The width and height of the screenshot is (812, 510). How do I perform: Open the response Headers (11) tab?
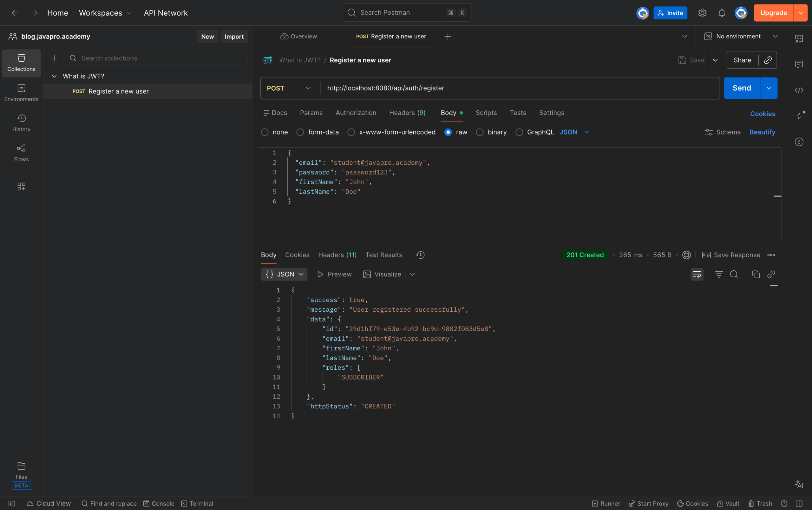click(337, 255)
